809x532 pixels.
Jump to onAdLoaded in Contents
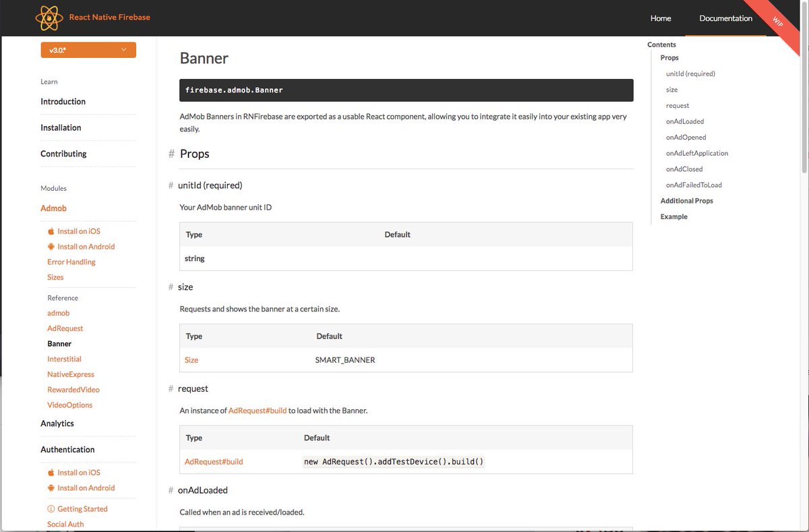coord(685,121)
